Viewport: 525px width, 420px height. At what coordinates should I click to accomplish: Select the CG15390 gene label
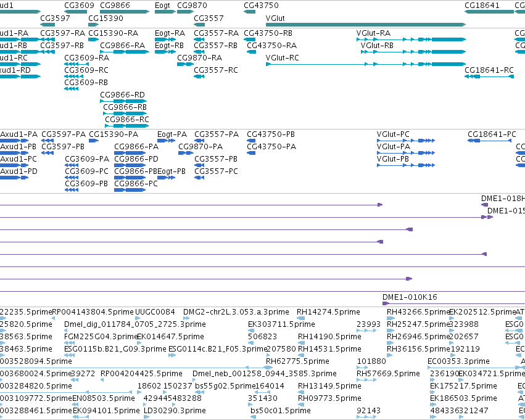(105, 18)
